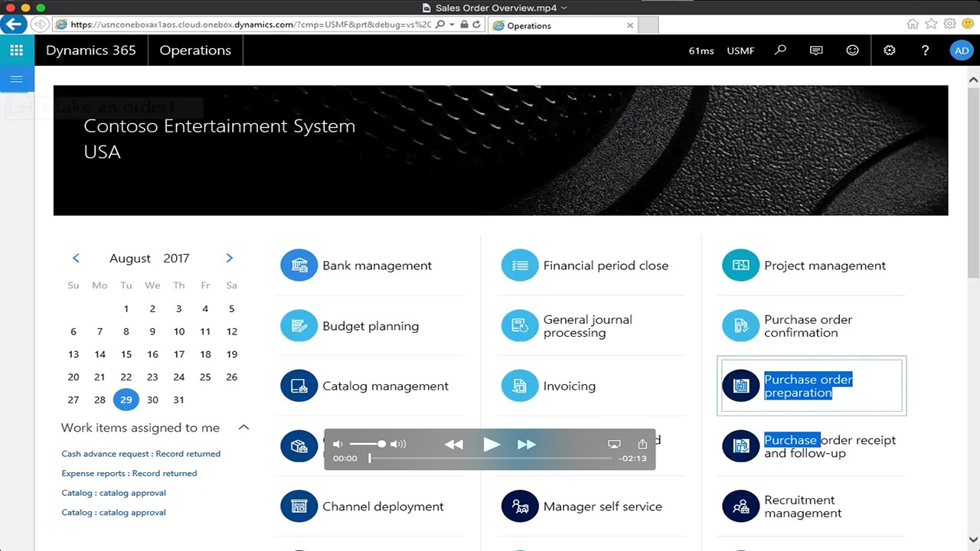The height and width of the screenshot is (551, 980).
Task: Open Financial period close icon
Action: (x=520, y=266)
